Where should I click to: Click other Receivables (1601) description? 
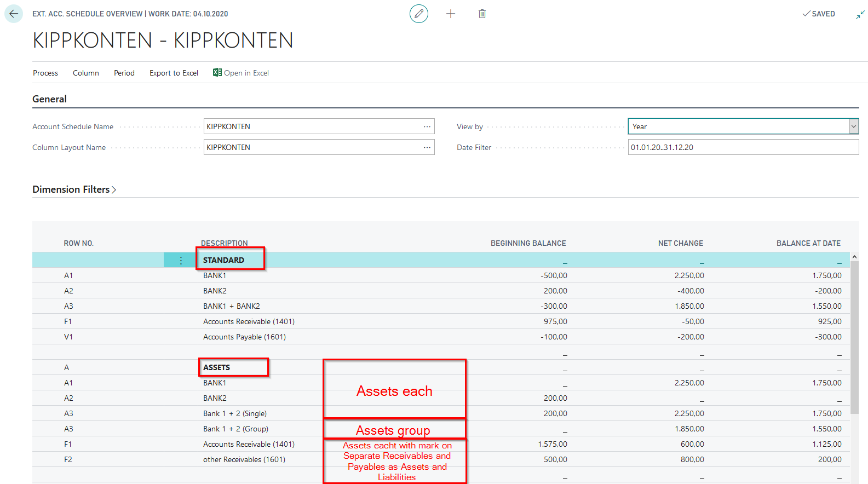(244, 459)
